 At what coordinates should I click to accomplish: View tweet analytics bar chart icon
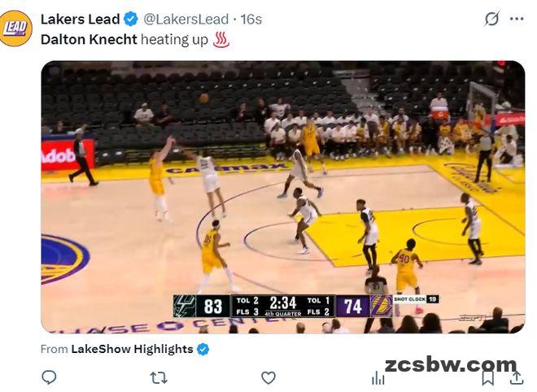(x=378, y=378)
